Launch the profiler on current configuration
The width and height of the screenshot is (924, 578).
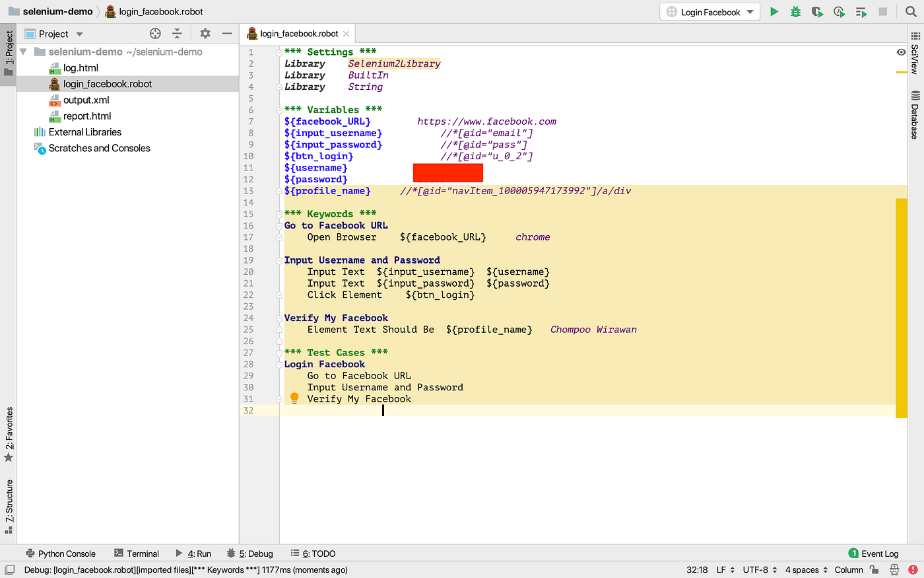tap(839, 11)
